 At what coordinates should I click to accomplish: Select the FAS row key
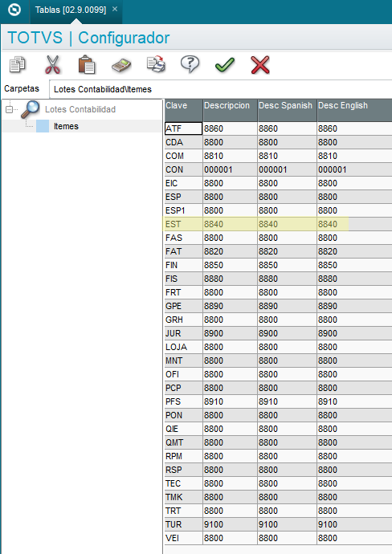point(183,238)
